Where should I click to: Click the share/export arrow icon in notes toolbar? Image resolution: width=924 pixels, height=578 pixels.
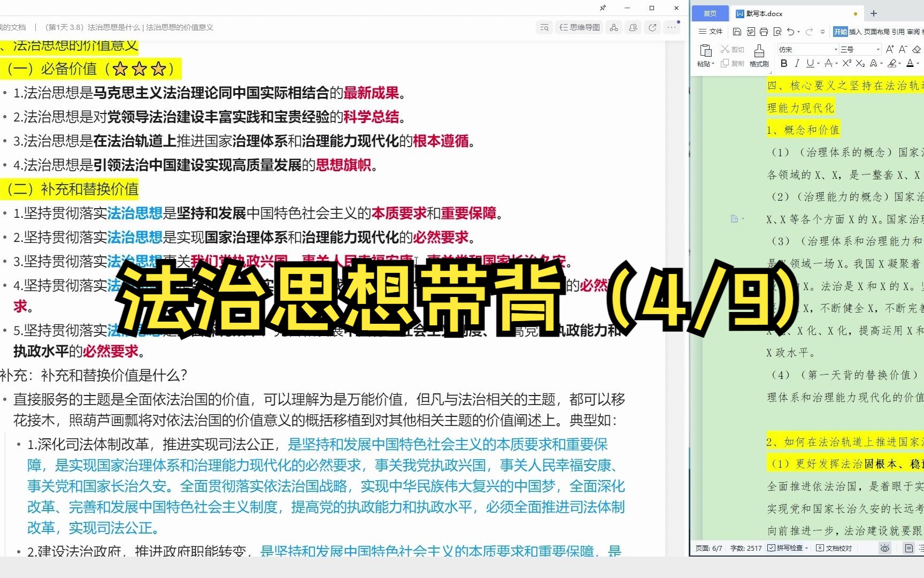[652, 28]
